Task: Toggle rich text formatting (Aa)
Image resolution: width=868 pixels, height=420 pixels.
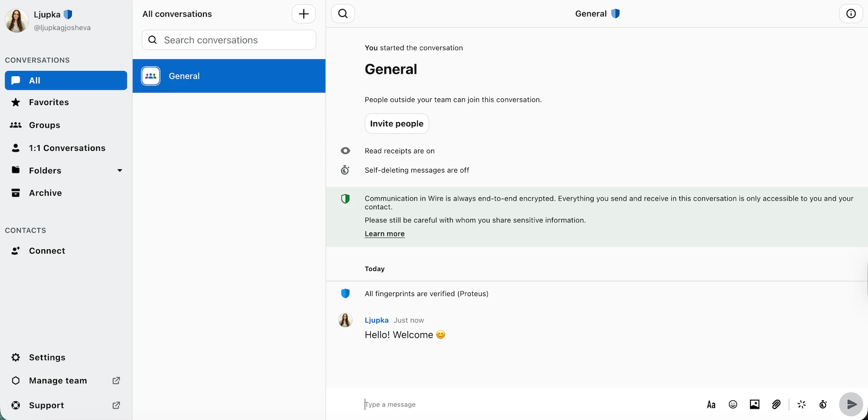Action: tap(711, 405)
